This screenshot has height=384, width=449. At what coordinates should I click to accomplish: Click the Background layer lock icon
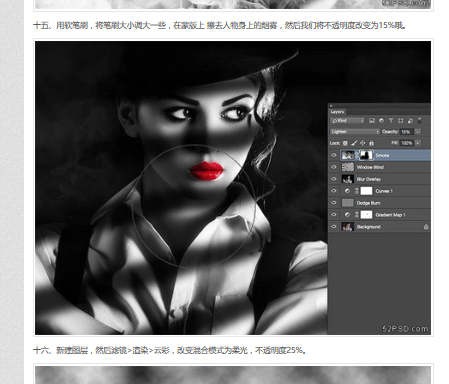(x=426, y=227)
